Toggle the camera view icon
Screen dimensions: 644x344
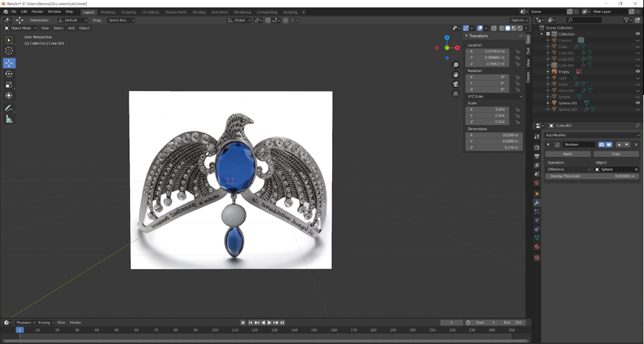[455, 84]
